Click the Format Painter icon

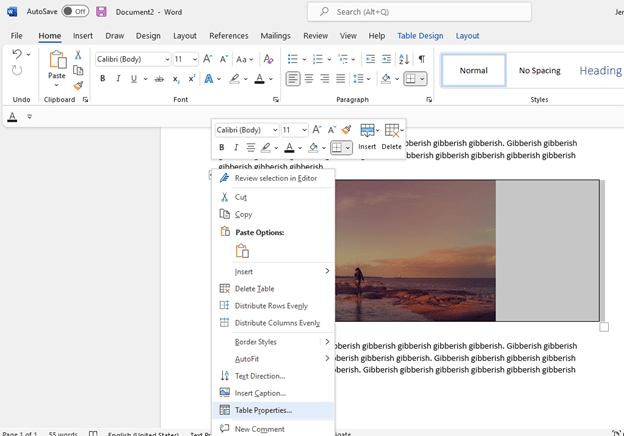point(78,86)
